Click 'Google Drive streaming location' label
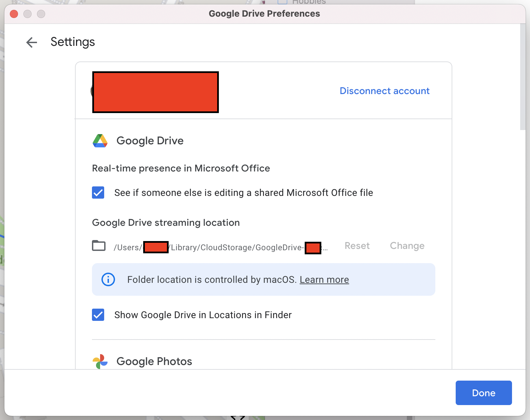 pos(166,223)
